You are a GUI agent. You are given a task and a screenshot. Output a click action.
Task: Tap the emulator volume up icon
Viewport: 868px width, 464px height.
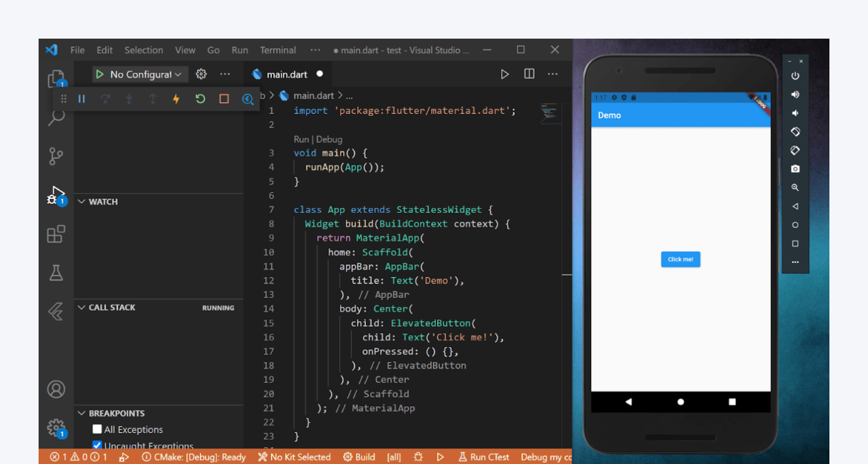coord(794,94)
